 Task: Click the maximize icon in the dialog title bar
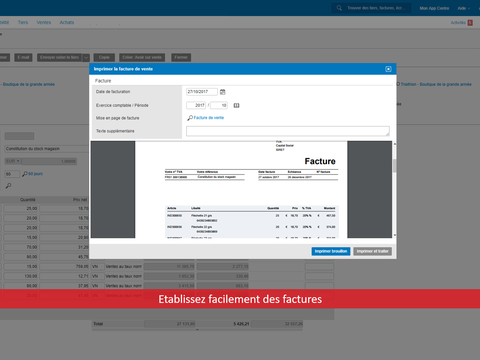pyautogui.click(x=388, y=69)
